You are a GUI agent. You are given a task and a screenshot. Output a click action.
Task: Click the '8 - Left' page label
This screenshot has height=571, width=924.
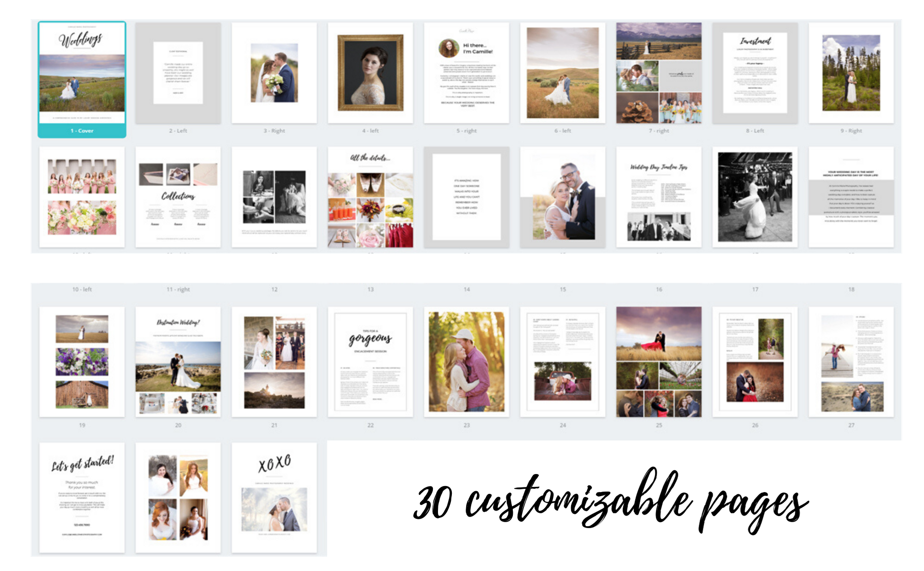754,131
